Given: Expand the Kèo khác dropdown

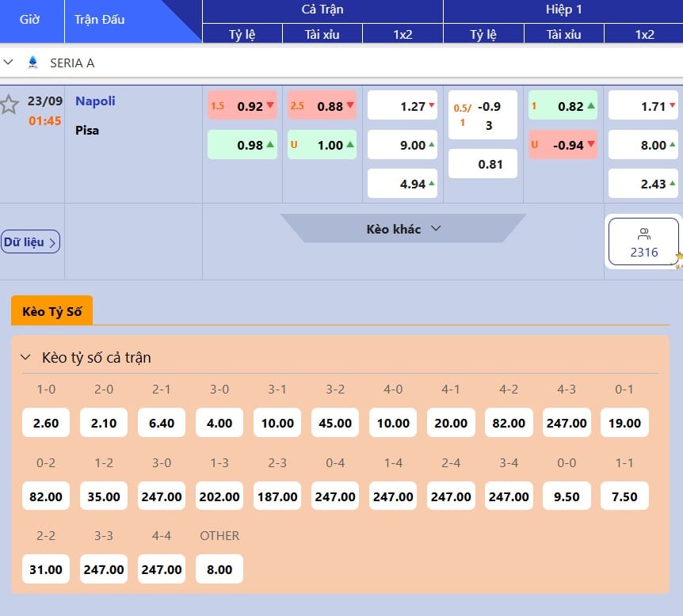Looking at the screenshot, I should pyautogui.click(x=403, y=229).
